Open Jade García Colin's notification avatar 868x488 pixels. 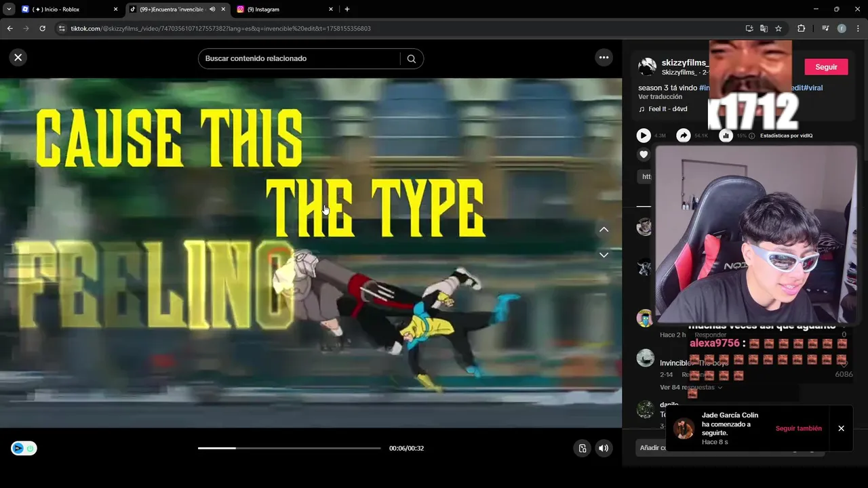[x=684, y=428]
